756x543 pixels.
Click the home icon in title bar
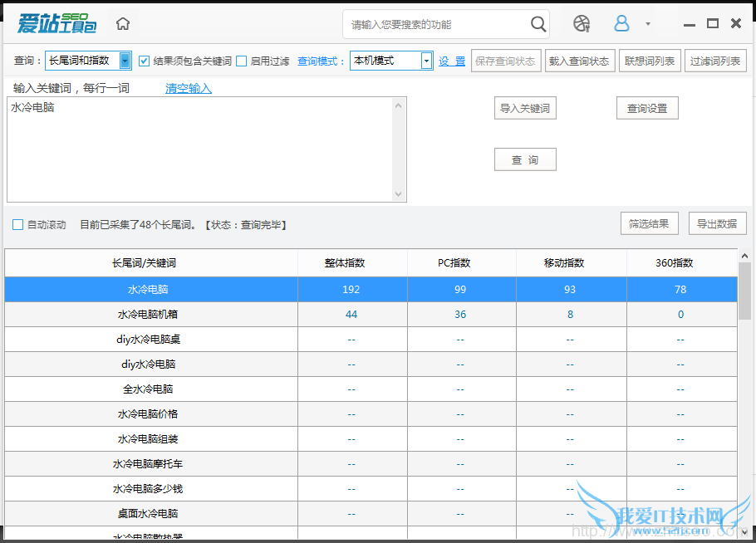(x=123, y=24)
